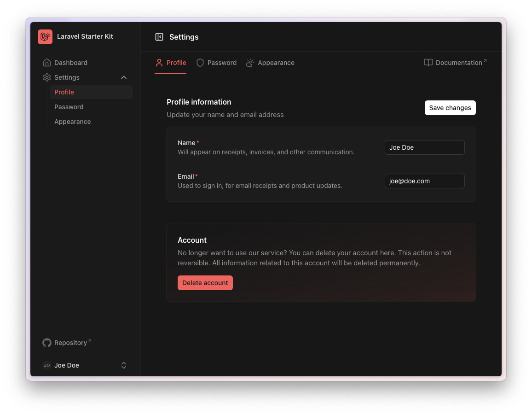
Task: Click the Name input field
Action: pos(424,147)
